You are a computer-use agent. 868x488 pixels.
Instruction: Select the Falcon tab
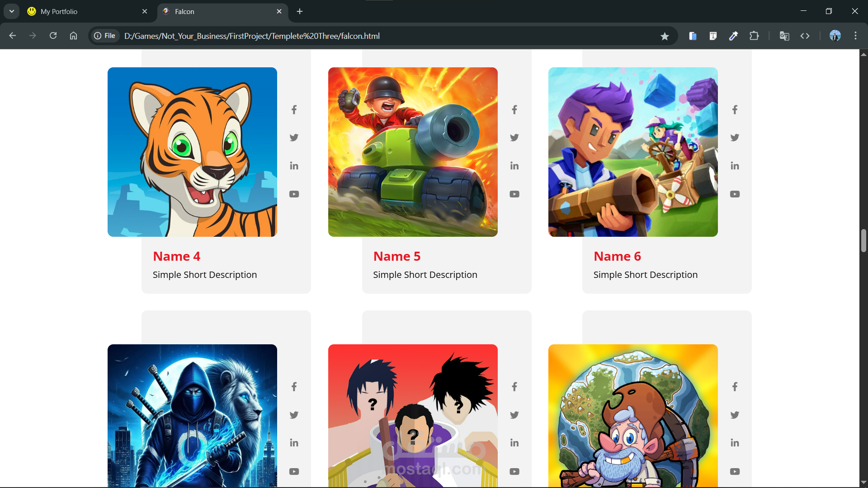222,11
